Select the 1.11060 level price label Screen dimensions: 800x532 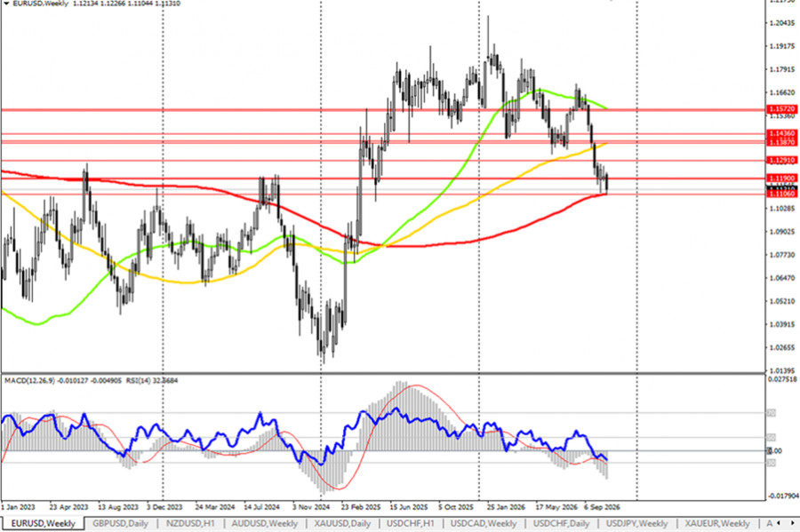click(781, 195)
